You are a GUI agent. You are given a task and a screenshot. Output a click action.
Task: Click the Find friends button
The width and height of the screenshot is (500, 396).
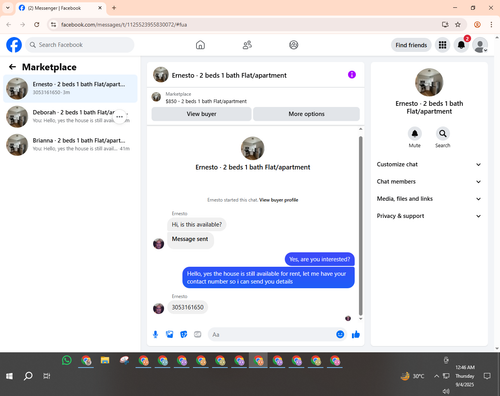411,45
